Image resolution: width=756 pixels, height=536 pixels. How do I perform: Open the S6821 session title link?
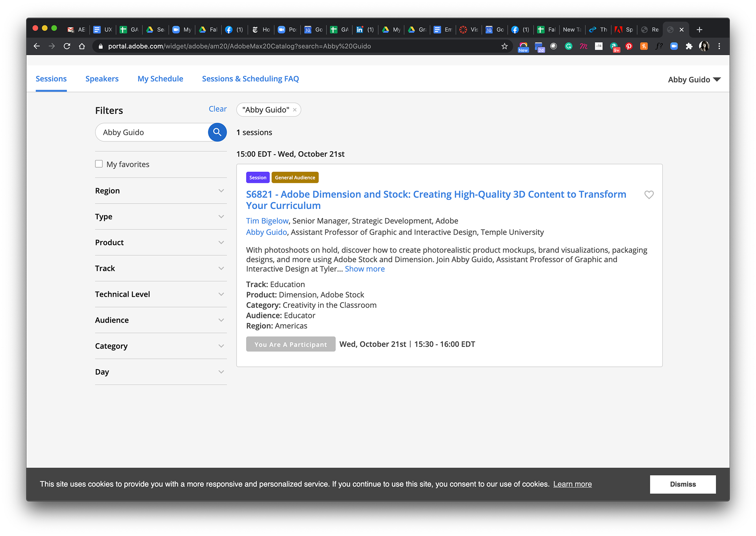click(436, 200)
